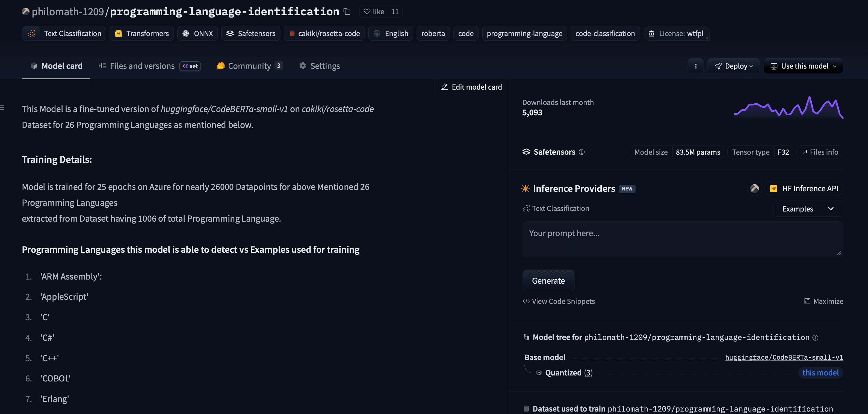Open Files info for Safetensors
Viewport: 868px width, 414px height.
(820, 152)
